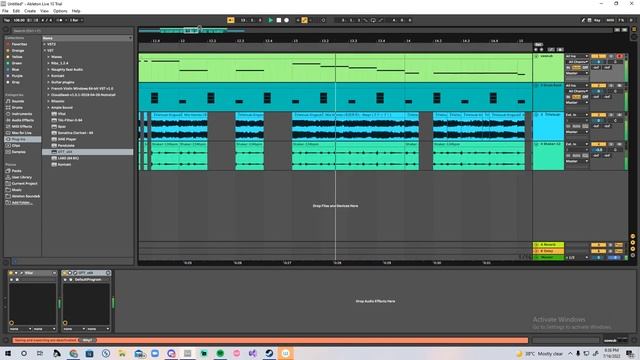The image size is (640, 360).
Task: Switch to Session view selector icon
Action: click(x=634, y=37)
